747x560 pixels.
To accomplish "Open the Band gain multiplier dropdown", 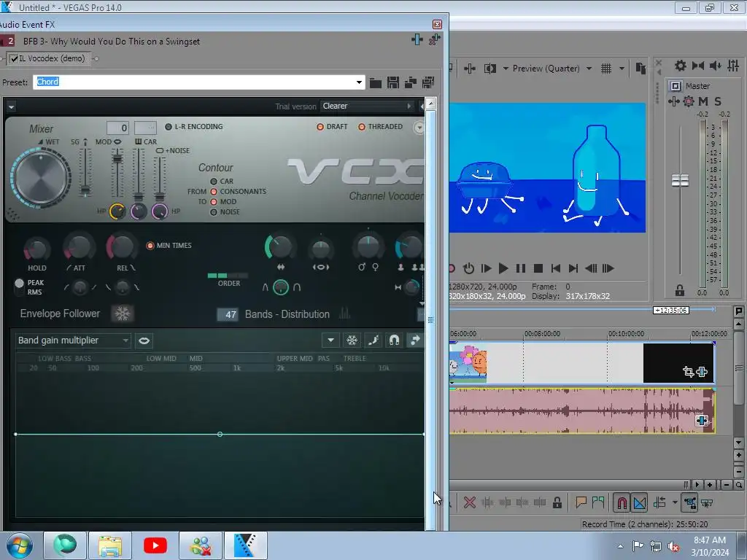I will (x=73, y=341).
